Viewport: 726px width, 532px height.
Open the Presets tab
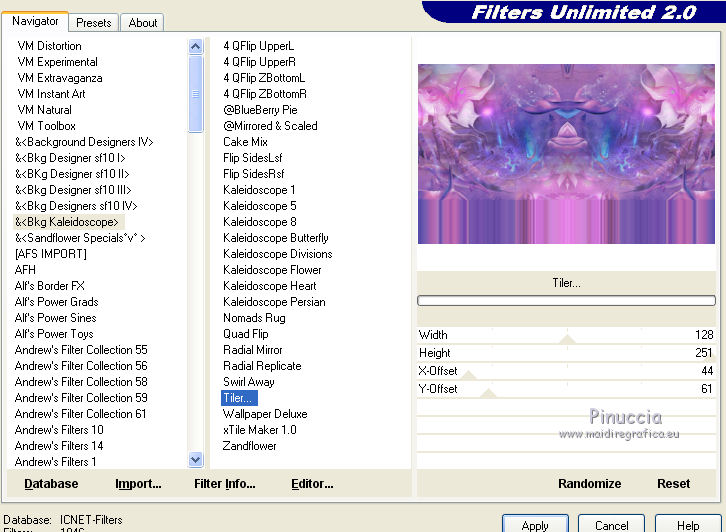tap(94, 23)
